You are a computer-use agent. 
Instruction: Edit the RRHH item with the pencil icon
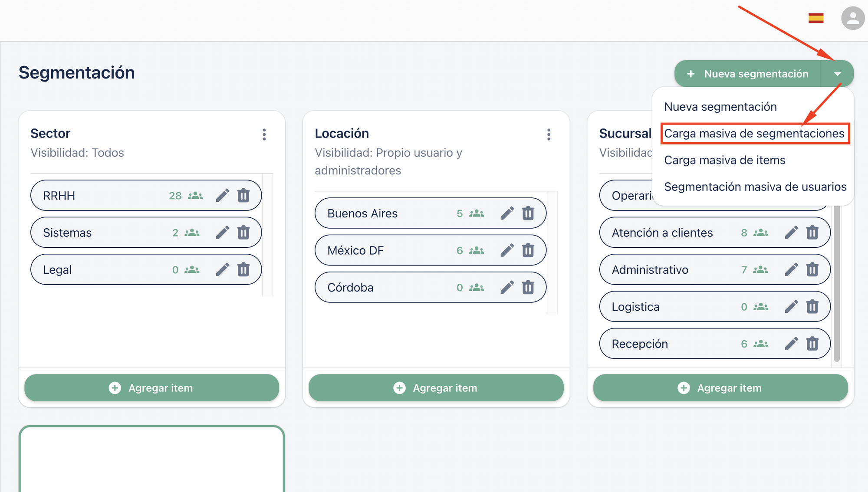[x=222, y=196]
